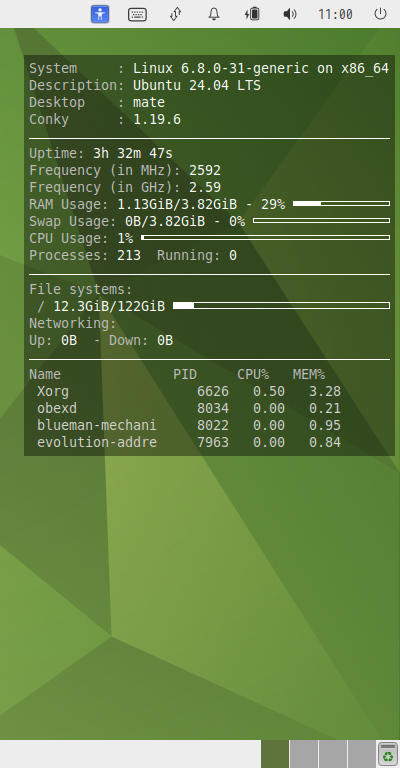Viewport: 400px width, 768px height.
Task: Click the root filesystem usage bar
Action: [x=282, y=306]
